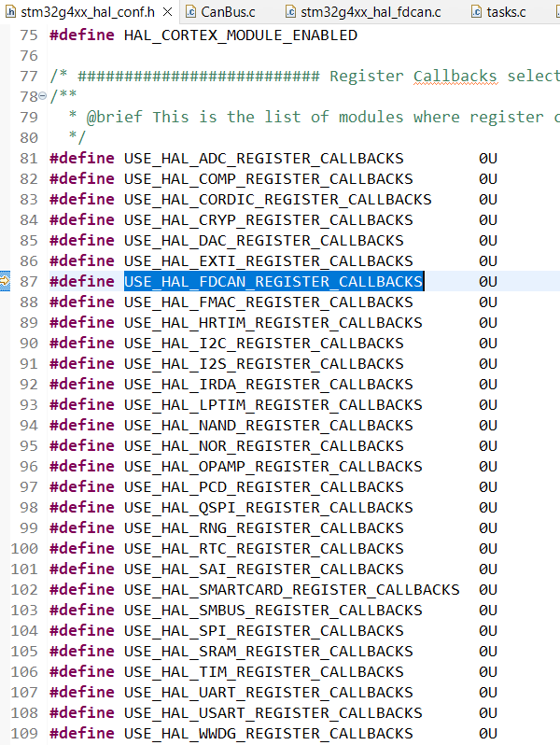This screenshot has height=745, width=560.
Task: Click @brief in the line 79 comment
Action: [114, 118]
